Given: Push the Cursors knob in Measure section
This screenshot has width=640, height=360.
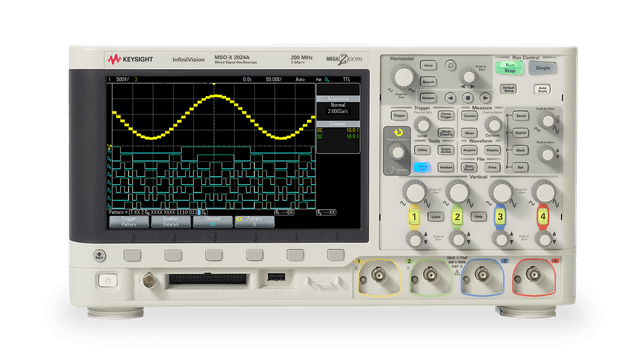Looking at the screenshot, I should click(x=493, y=125).
